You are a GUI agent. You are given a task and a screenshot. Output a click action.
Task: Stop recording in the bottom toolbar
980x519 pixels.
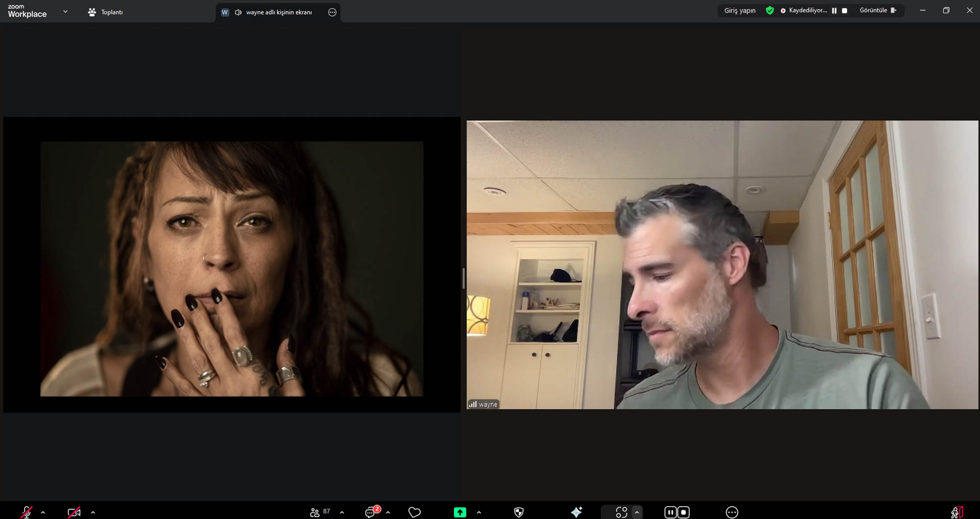click(684, 512)
